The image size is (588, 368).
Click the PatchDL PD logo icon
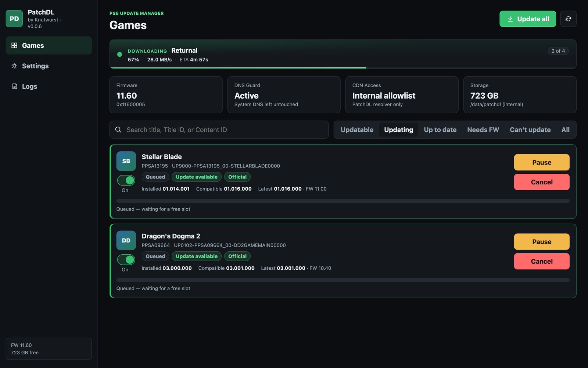pos(14,19)
